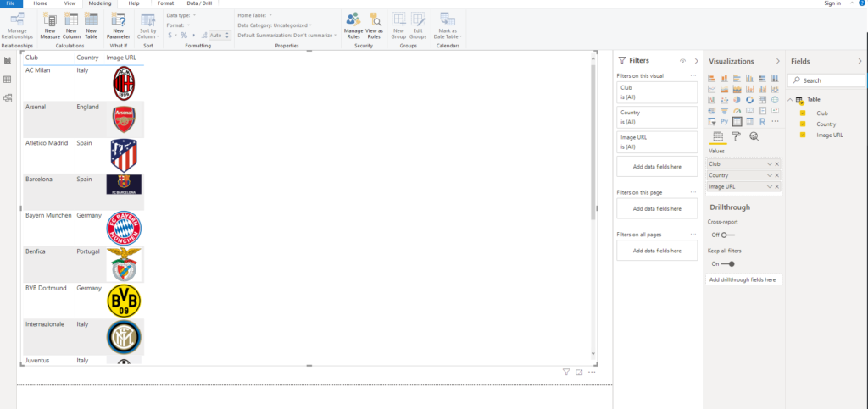
Task: Uncheck the Image URL field checkbox
Action: pos(804,135)
